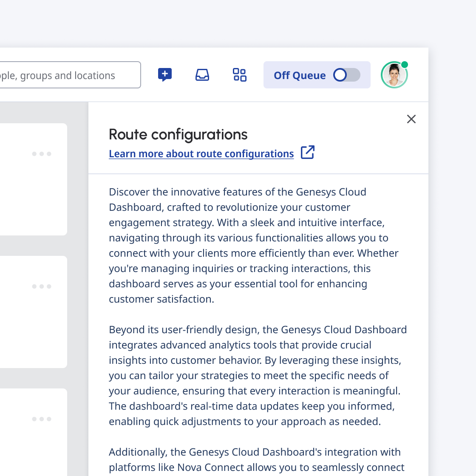Close the Route configurations panel
Viewport: 476px width, 476px height.
tap(411, 119)
